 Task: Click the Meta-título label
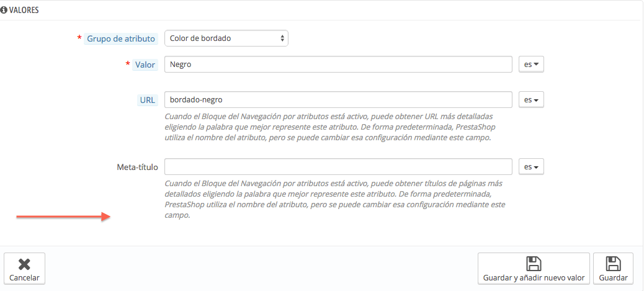pos(137,168)
